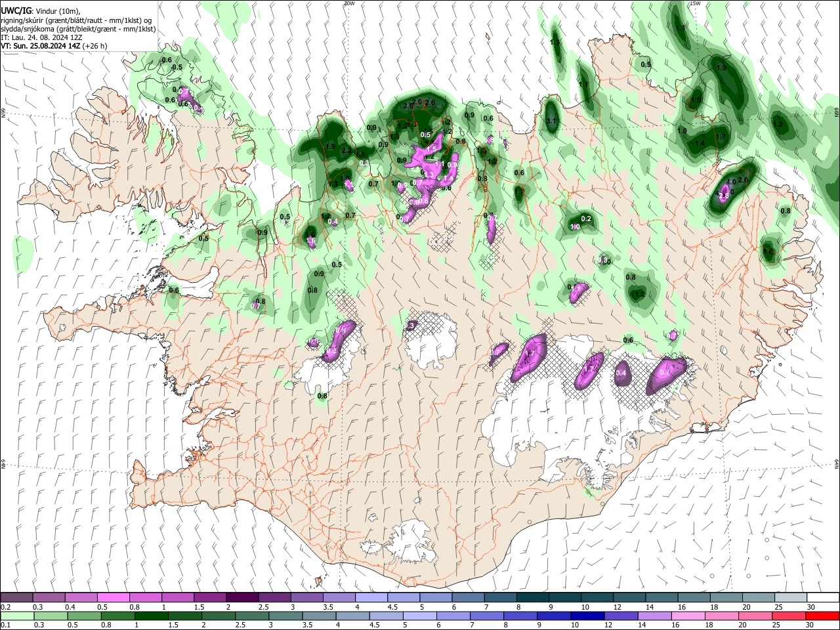Click the header text 'UWC/IG: Vindur (10m)'
Image resolution: width=840 pixels, height=630 pixels.
41,11
